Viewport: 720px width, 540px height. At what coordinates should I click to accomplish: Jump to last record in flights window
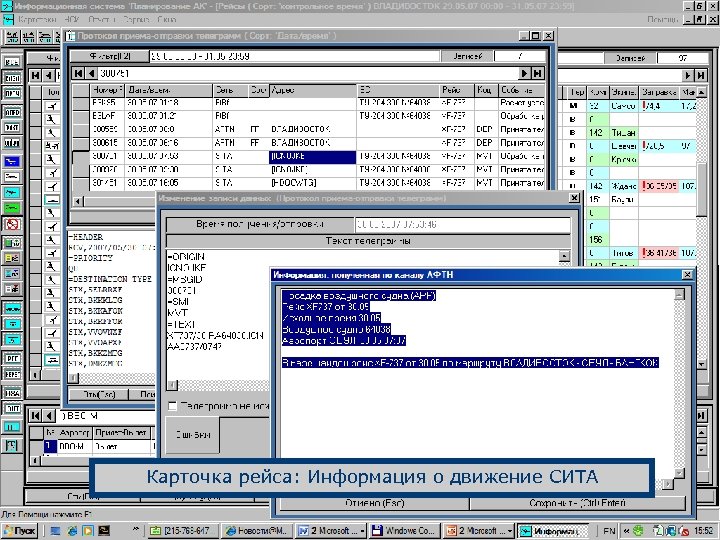701,75
